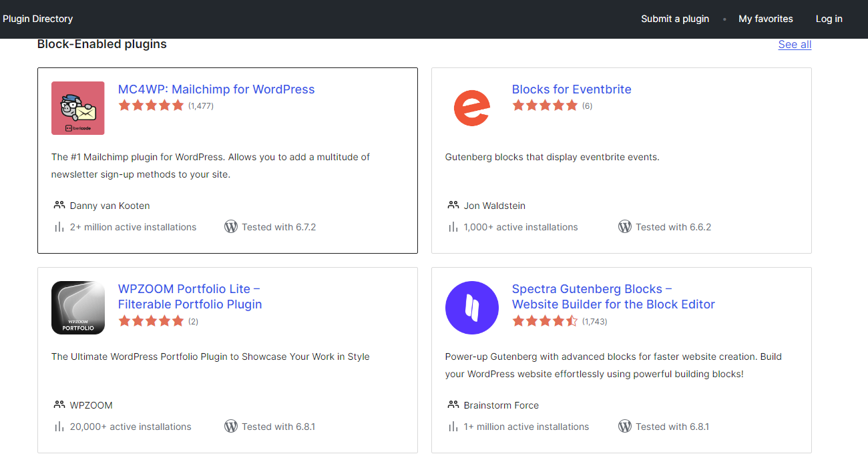Open WPZOOM Portfolio Lite title link

(x=190, y=296)
